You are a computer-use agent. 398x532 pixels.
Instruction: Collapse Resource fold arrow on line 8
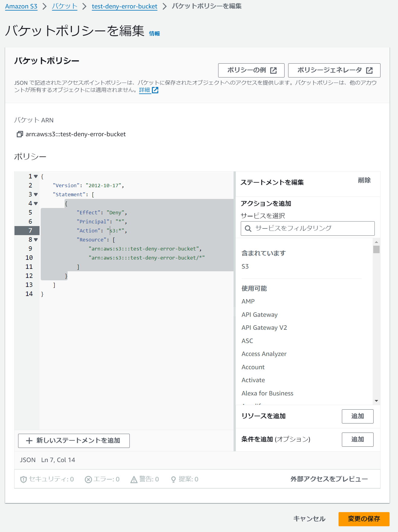click(x=36, y=240)
